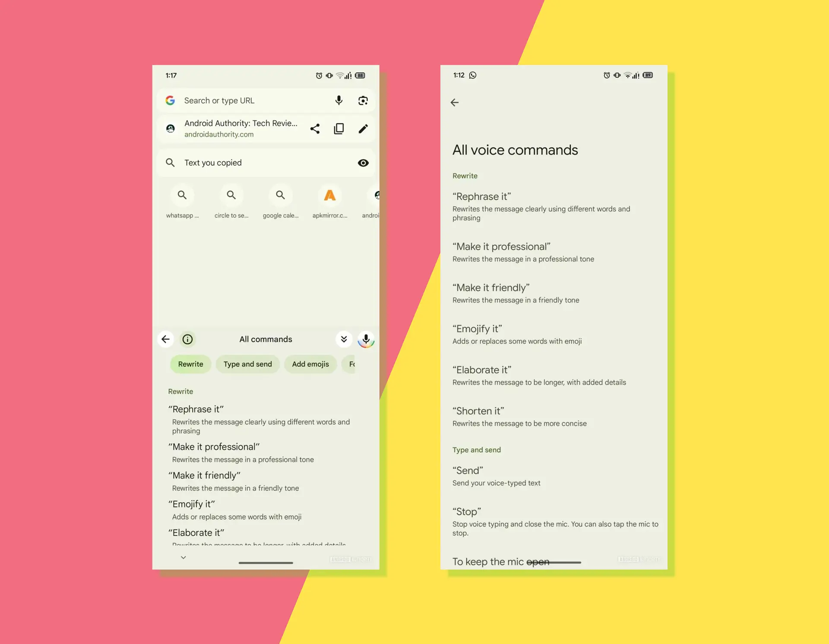Tap the copy tab icon on browser tab
This screenshot has height=644, width=829.
(x=340, y=129)
